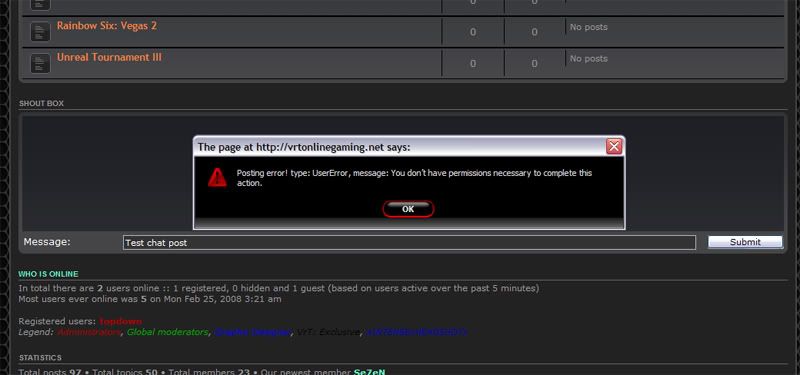This screenshot has width=800, height=375.
Task: View newest member SeZeN's profile
Action: tap(369, 372)
